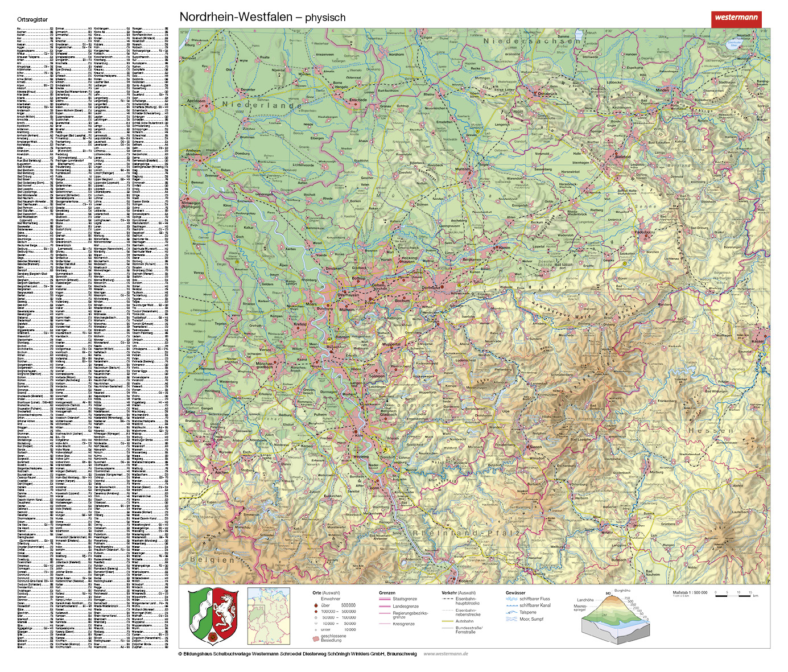Click the 'Staatsgrenze' line sample
The height and width of the screenshot is (672, 788).
385,599
